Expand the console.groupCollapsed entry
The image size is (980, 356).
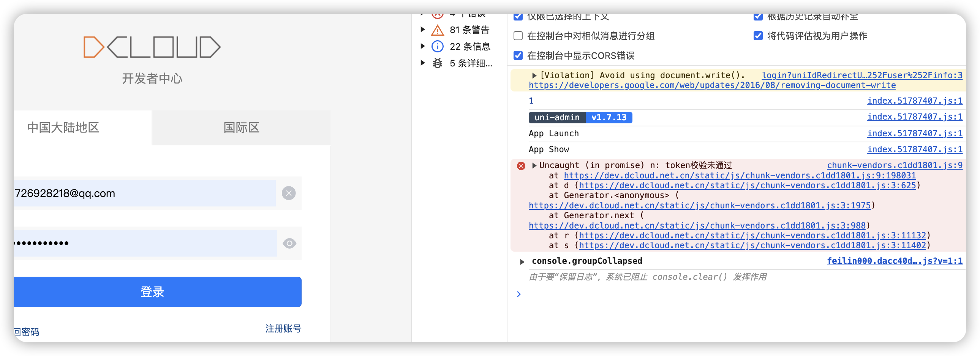522,261
